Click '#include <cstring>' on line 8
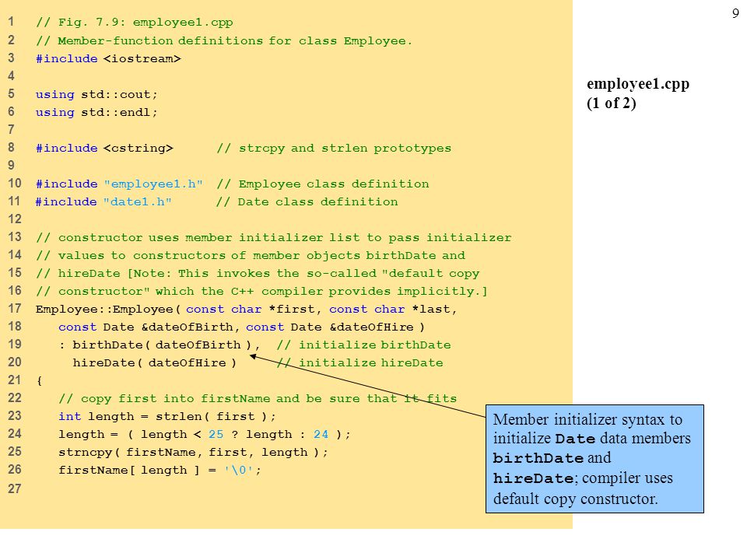The width and height of the screenshot is (747, 560). [x=105, y=148]
